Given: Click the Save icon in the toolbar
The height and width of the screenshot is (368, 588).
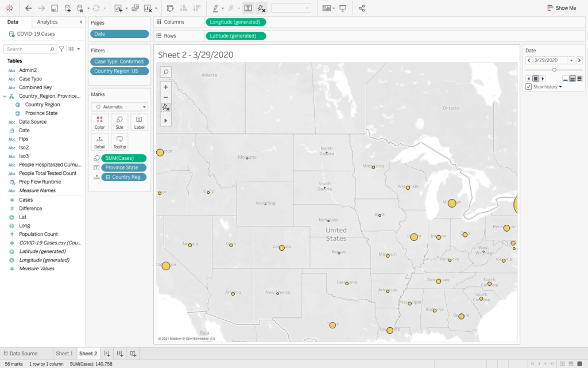Looking at the screenshot, I should 55,8.
